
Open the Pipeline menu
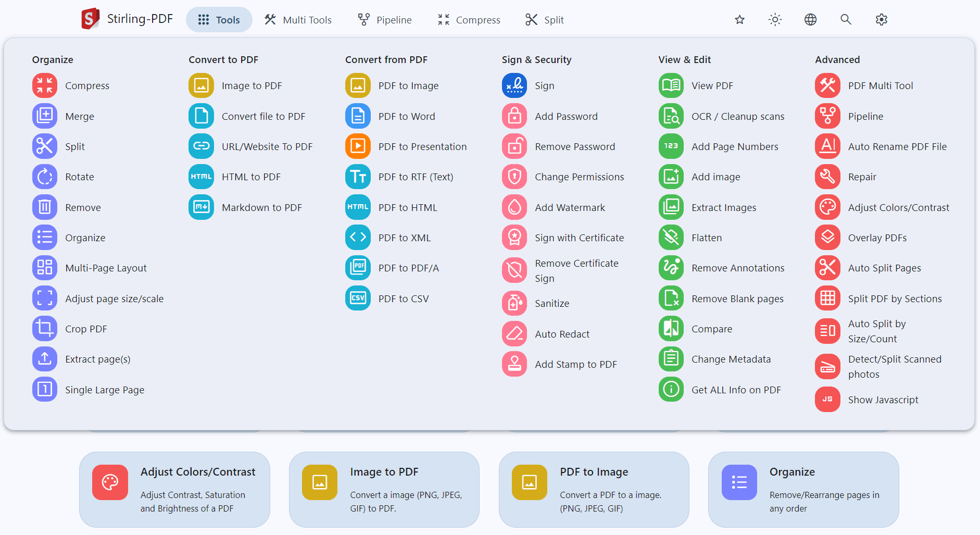384,19
